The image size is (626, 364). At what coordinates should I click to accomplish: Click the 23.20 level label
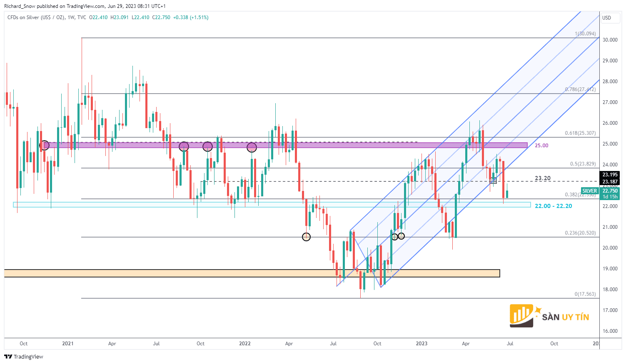[543, 178]
